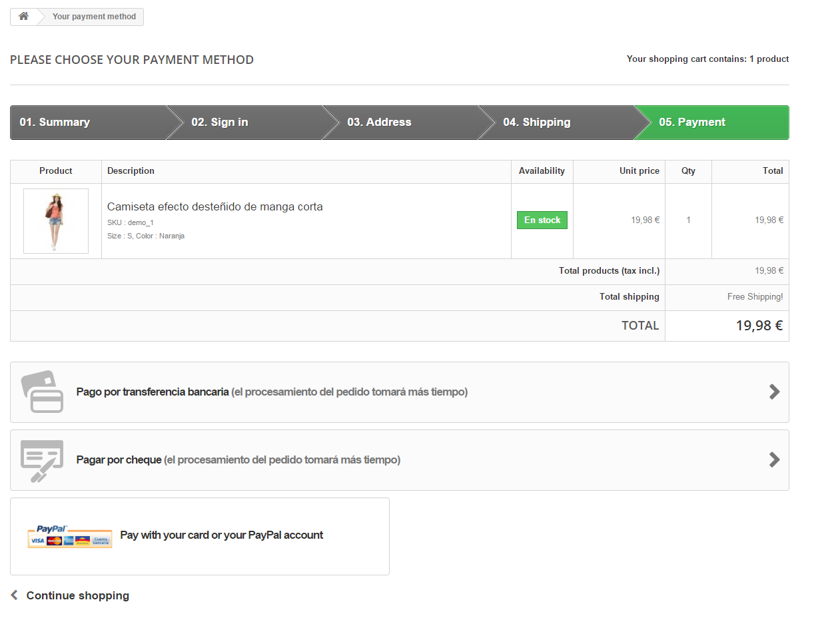Click the home breadcrumb icon
The image size is (840, 618).
click(23, 17)
